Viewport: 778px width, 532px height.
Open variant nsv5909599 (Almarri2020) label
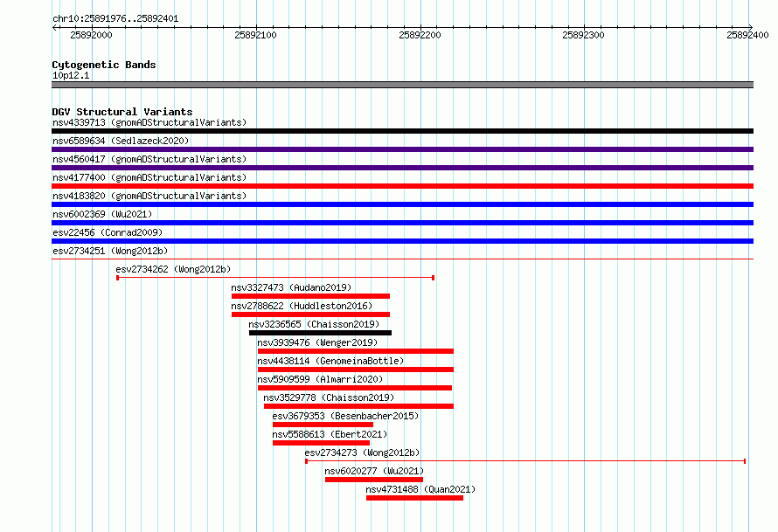click(x=320, y=379)
